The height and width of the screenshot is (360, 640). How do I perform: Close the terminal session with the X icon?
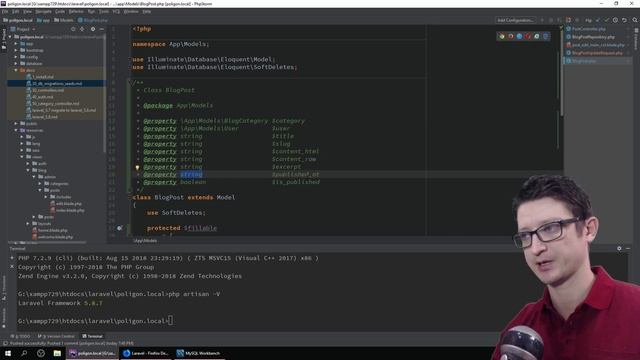point(12,267)
